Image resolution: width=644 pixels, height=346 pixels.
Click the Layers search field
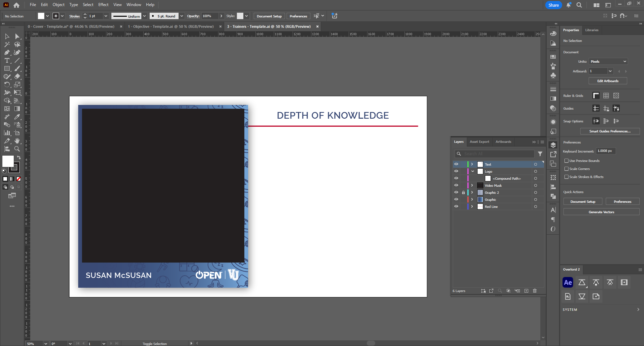pyautogui.click(x=494, y=154)
